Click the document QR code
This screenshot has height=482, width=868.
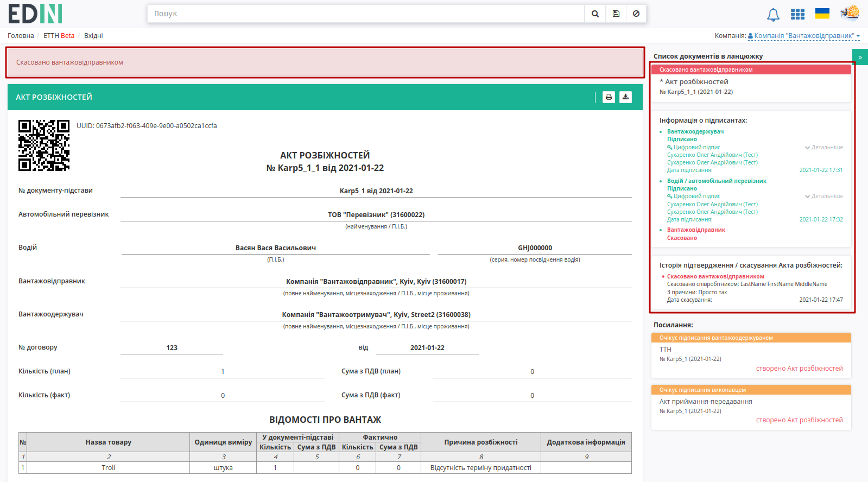[x=44, y=145]
